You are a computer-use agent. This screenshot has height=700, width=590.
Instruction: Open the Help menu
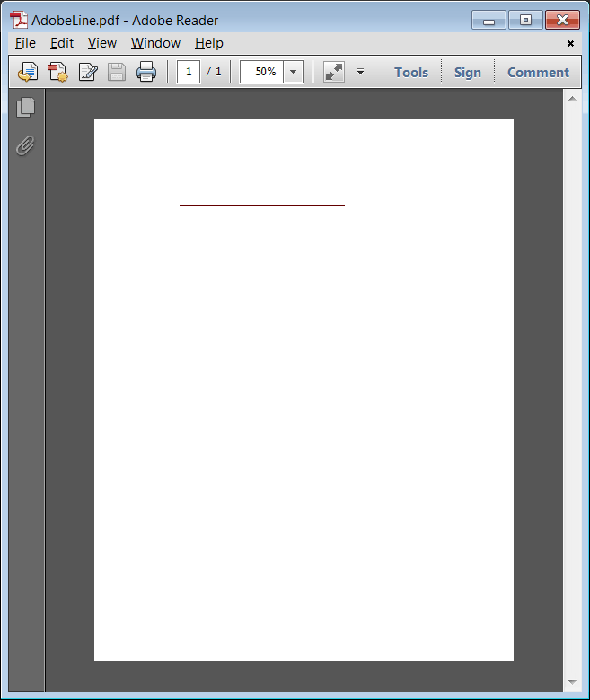209,43
